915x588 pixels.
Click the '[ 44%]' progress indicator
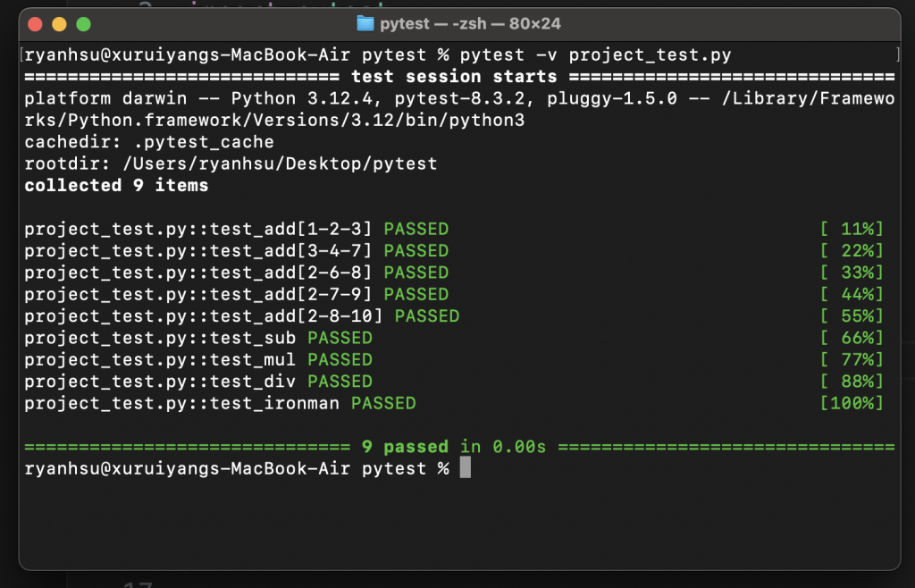click(x=852, y=294)
